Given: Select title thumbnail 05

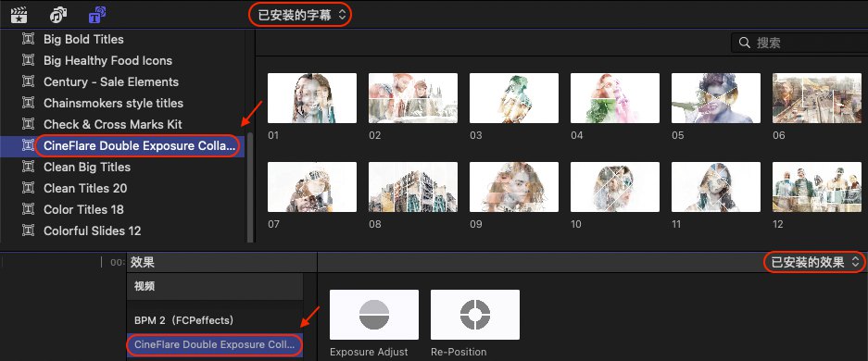Looking at the screenshot, I should pos(716,98).
